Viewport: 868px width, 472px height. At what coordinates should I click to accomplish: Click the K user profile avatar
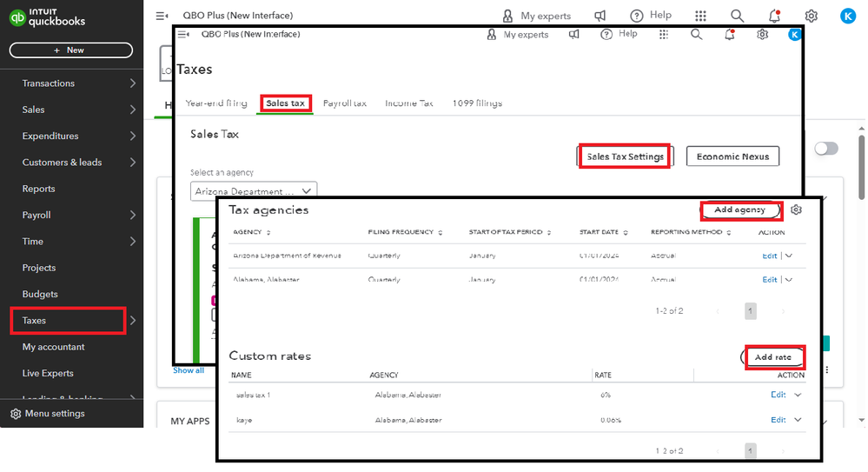click(847, 16)
